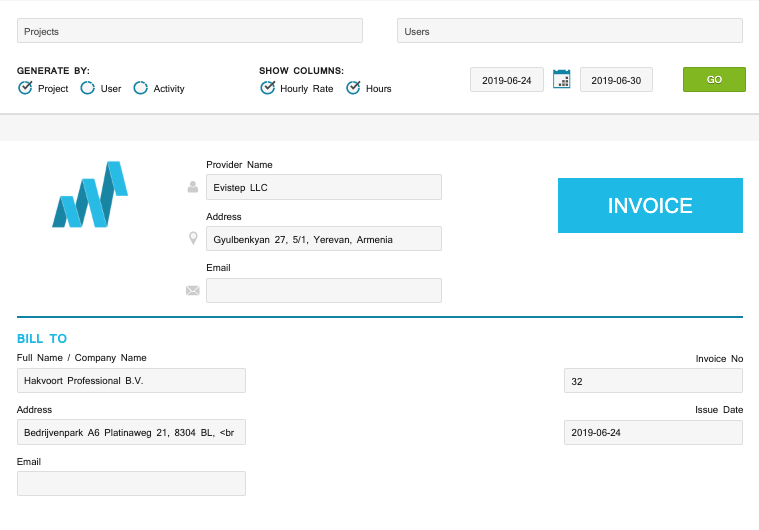The image size is (759, 530).
Task: Edit the Provider Name field Evistep LLC
Action: coord(324,187)
